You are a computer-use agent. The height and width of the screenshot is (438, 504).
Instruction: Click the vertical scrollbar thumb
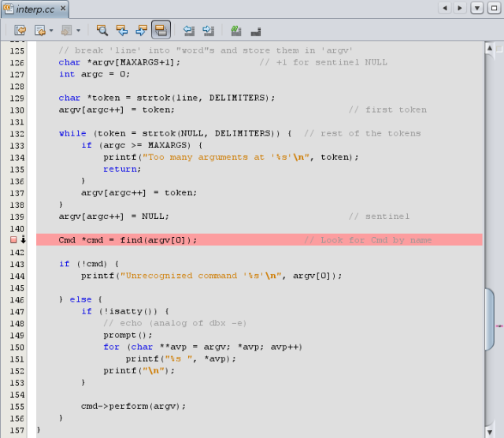(x=490, y=319)
